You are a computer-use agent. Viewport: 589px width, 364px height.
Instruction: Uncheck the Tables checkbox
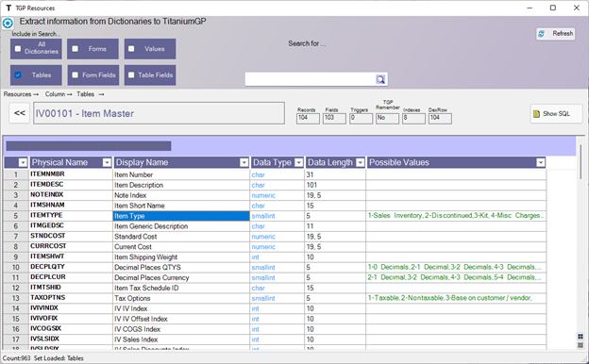[x=18, y=75]
